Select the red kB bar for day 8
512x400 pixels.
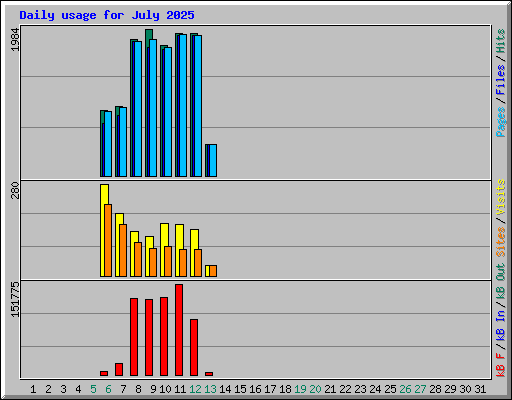click(x=134, y=337)
